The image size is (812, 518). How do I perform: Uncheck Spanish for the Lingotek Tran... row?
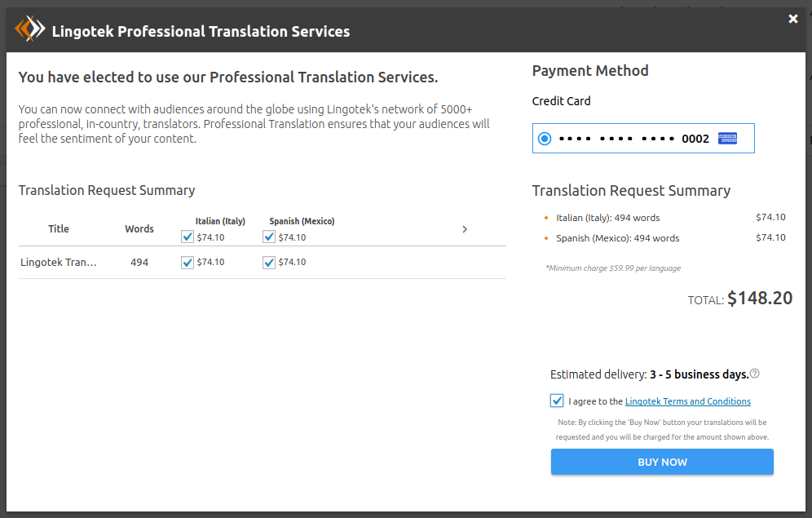[269, 263]
